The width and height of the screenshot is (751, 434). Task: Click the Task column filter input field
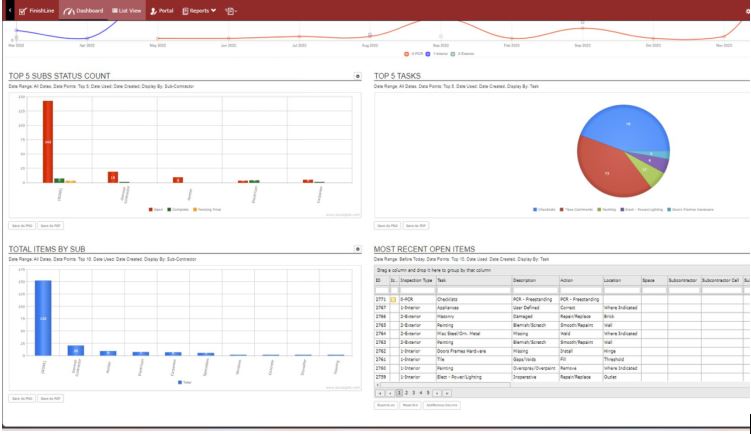472,290
